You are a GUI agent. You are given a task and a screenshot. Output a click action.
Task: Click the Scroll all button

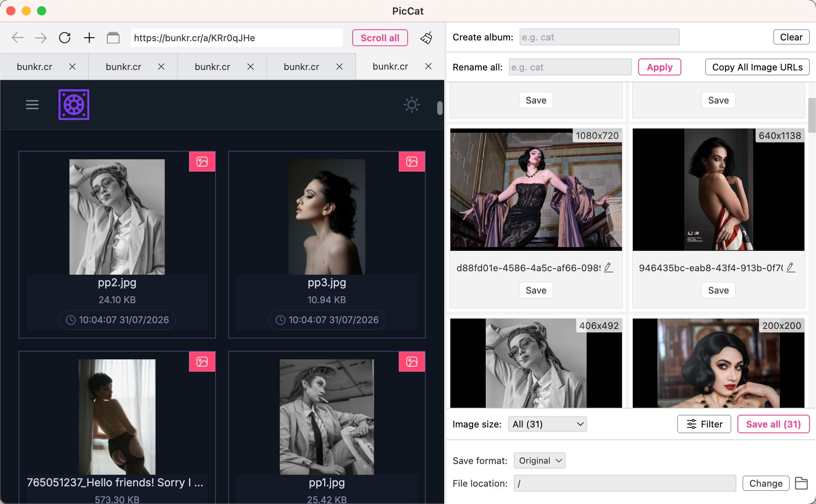[x=380, y=38]
